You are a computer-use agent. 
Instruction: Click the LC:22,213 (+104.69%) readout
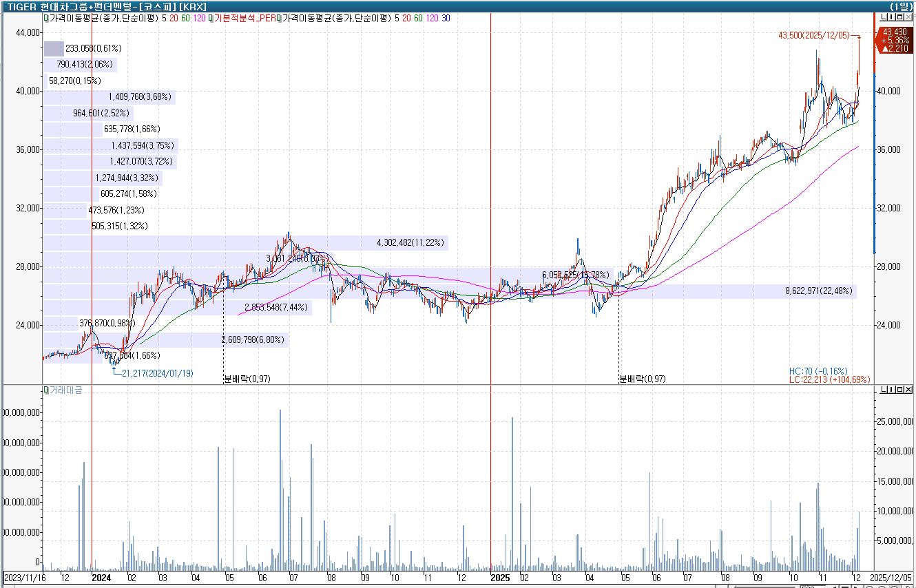830,379
